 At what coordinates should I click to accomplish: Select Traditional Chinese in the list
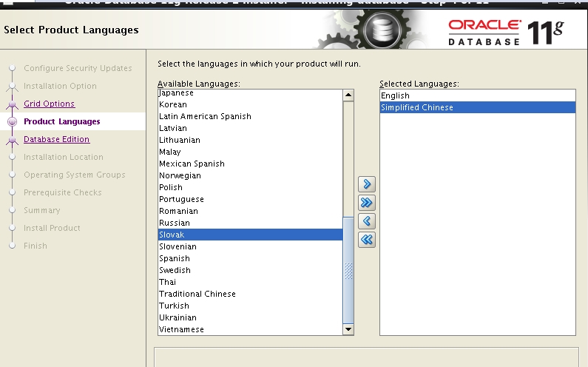[250, 294]
